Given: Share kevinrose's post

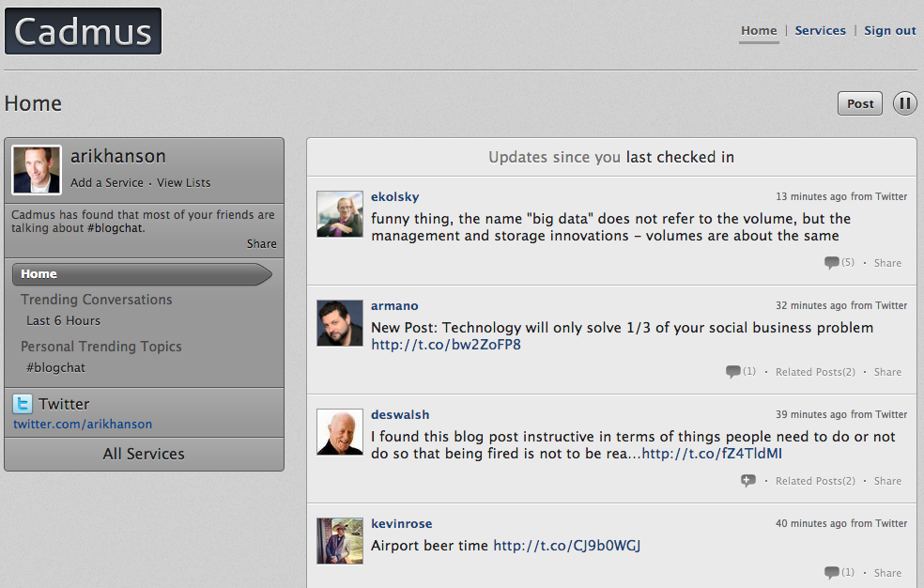Looking at the screenshot, I should click(x=887, y=573).
